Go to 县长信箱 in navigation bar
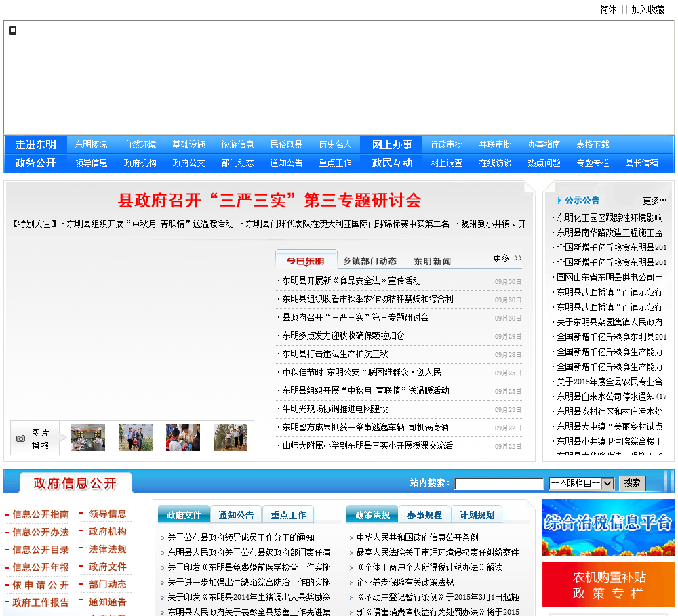 (641, 163)
